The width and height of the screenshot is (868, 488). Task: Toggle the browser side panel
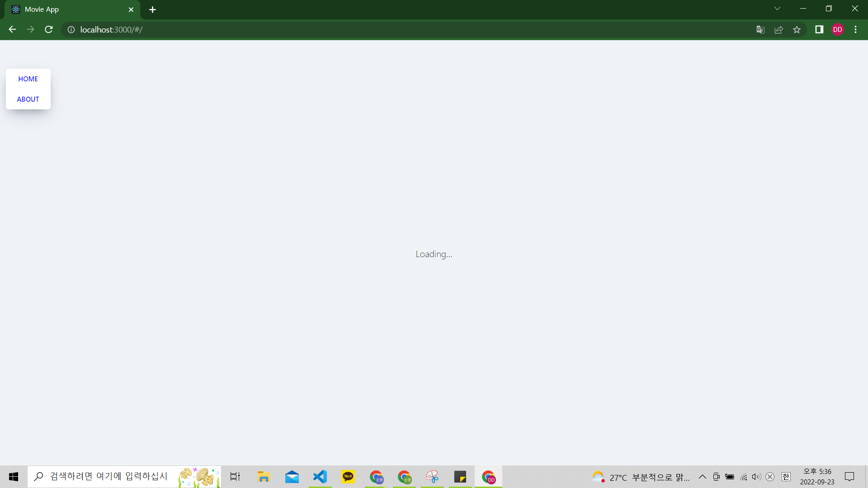pyautogui.click(x=819, y=30)
